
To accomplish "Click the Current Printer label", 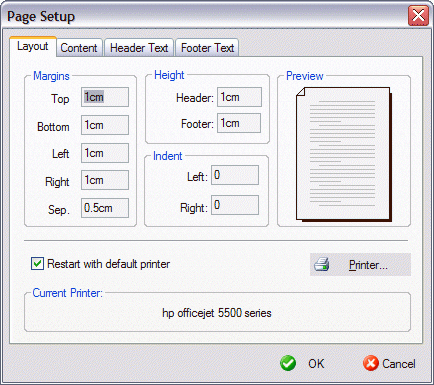I will click(68, 293).
